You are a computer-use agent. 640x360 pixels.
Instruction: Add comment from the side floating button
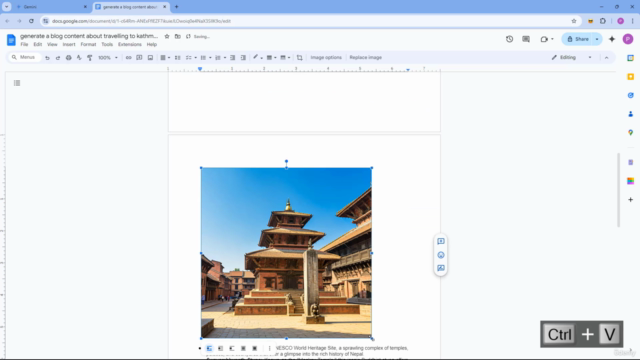point(441,241)
